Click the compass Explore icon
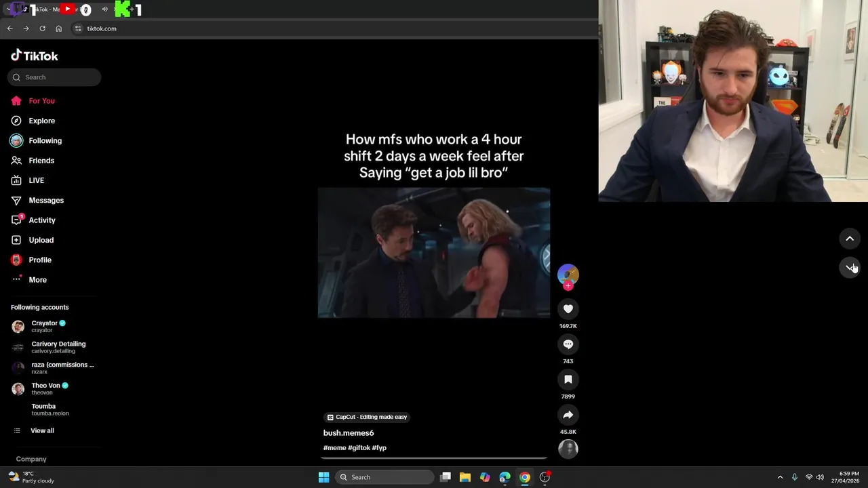Screen dimensions: 868x488 pos(16,121)
